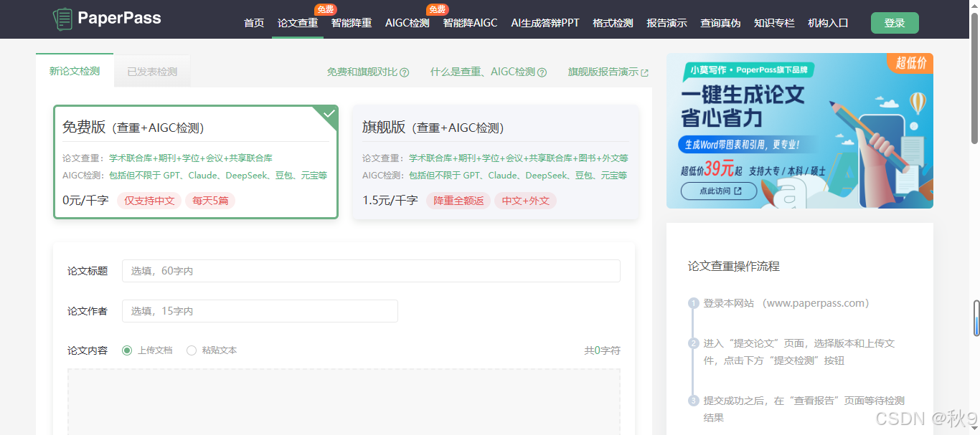Open 报告演示 navigation item
Viewport: 980px width, 435px height.
tap(666, 23)
